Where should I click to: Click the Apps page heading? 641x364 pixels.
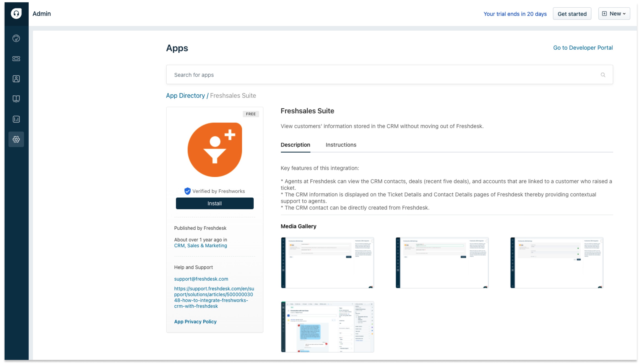pos(177,48)
